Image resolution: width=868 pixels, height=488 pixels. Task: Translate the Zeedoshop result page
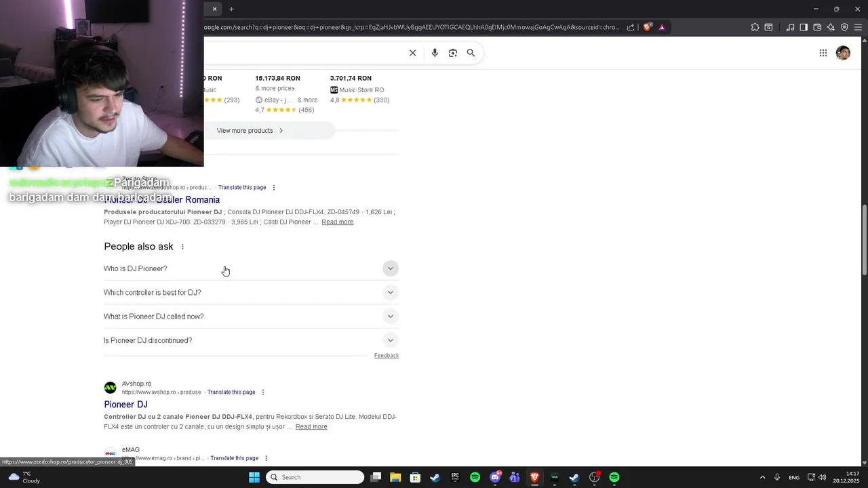pos(242,188)
